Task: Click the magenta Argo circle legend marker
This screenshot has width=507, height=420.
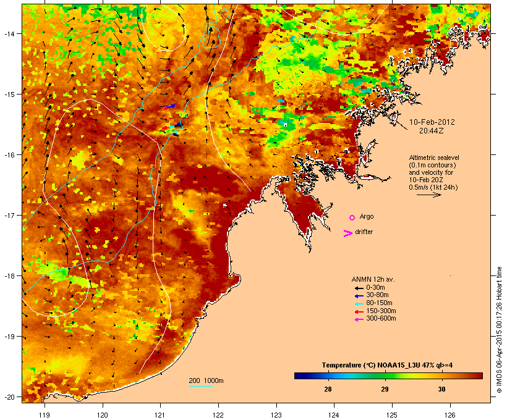Action: (x=352, y=217)
